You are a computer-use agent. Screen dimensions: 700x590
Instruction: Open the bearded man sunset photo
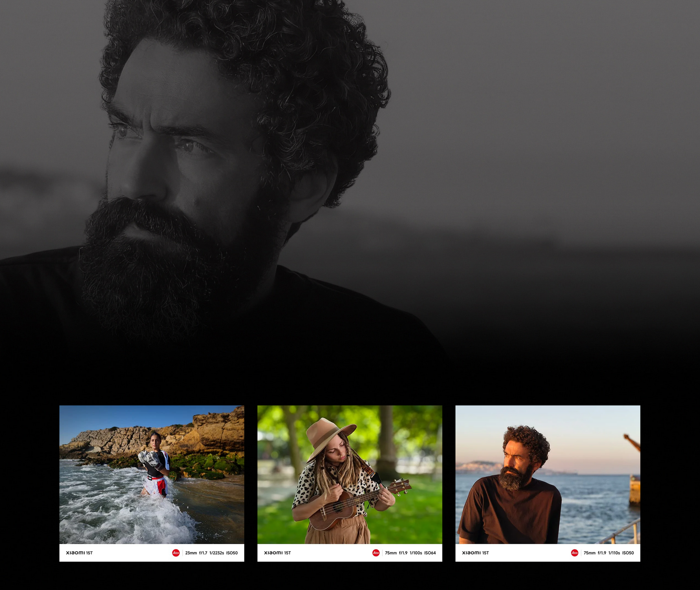(x=548, y=475)
